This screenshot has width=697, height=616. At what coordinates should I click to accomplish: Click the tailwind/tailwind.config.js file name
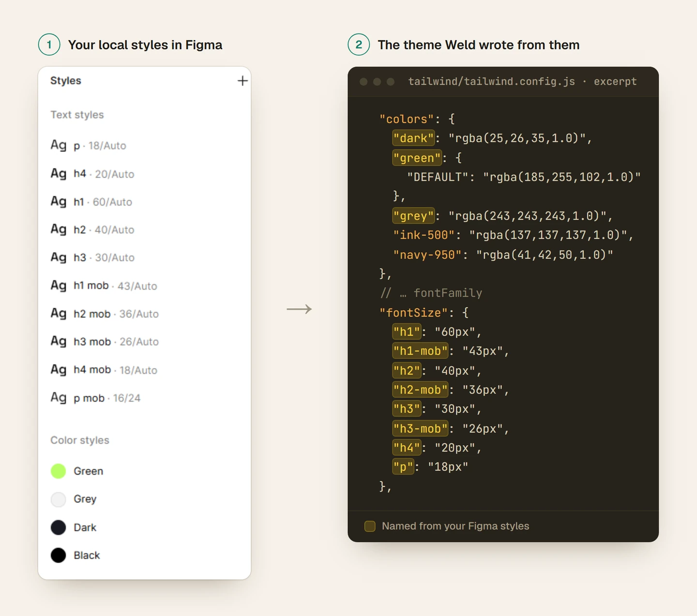tap(492, 81)
